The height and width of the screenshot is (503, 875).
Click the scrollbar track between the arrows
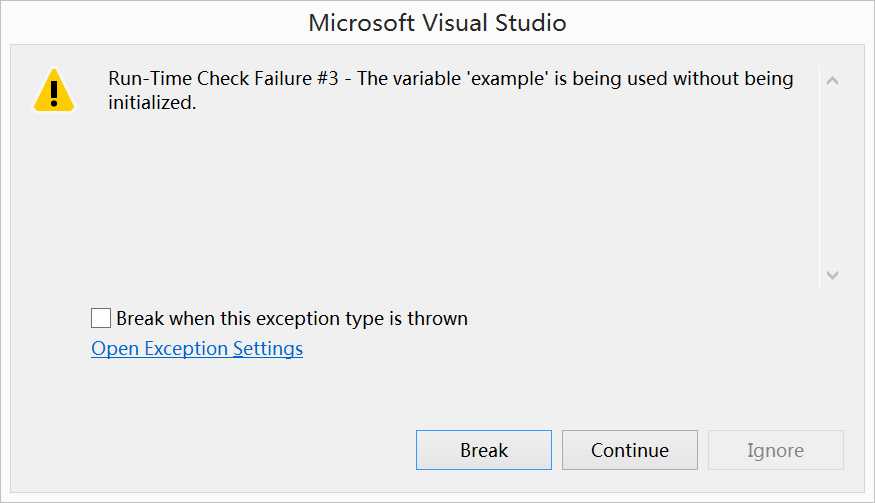click(x=833, y=178)
